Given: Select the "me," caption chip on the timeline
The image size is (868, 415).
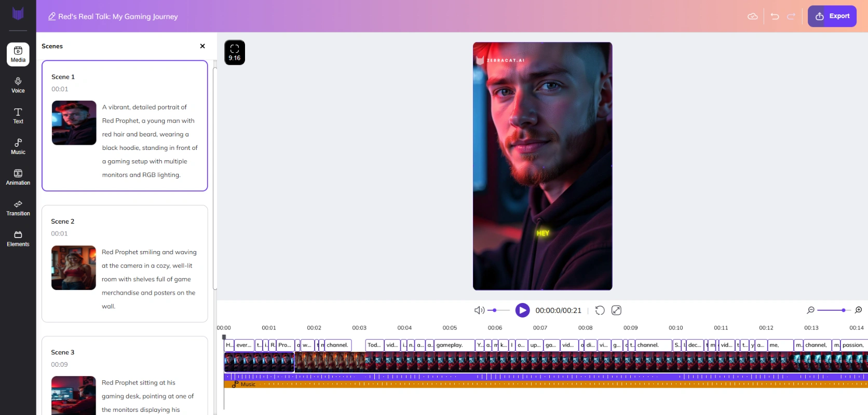Looking at the screenshot, I should (780, 345).
